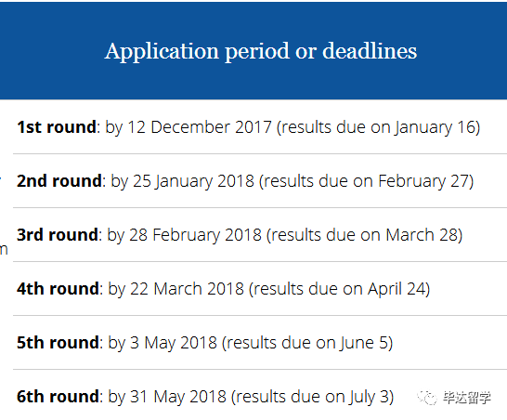Select the 'Application period or deadlines' header
Image resolution: width=507 pixels, height=420 pixels.
coord(261,51)
